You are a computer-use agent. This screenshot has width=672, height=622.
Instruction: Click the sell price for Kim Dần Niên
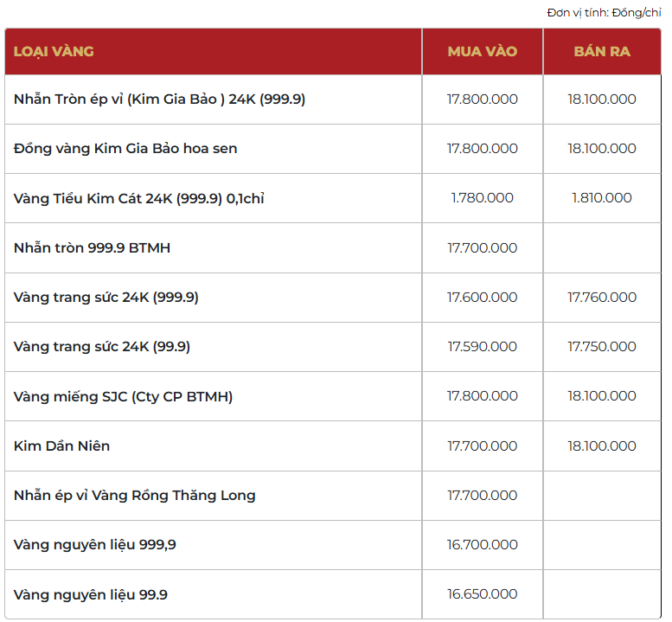602,446
